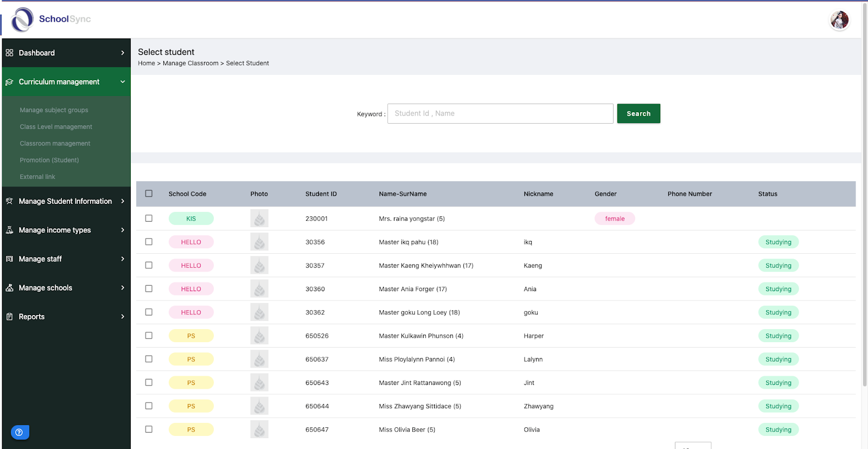Viewport: 868px width, 449px height.
Task: Click photo placeholder for student 30362
Action: [x=259, y=312]
